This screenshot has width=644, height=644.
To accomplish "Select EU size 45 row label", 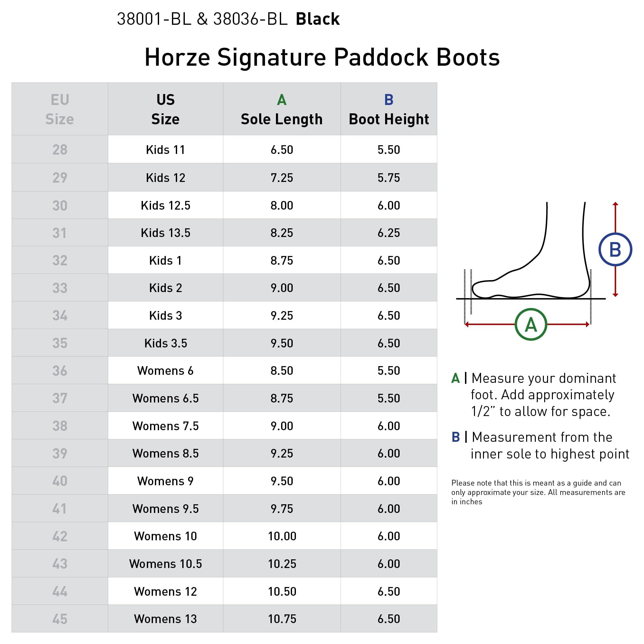I will point(60,619).
